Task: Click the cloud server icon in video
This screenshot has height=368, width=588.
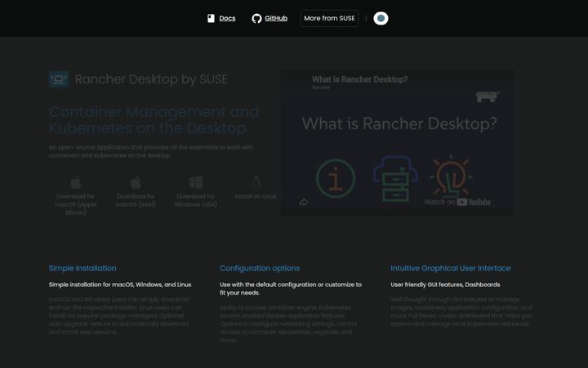Action: click(x=395, y=178)
